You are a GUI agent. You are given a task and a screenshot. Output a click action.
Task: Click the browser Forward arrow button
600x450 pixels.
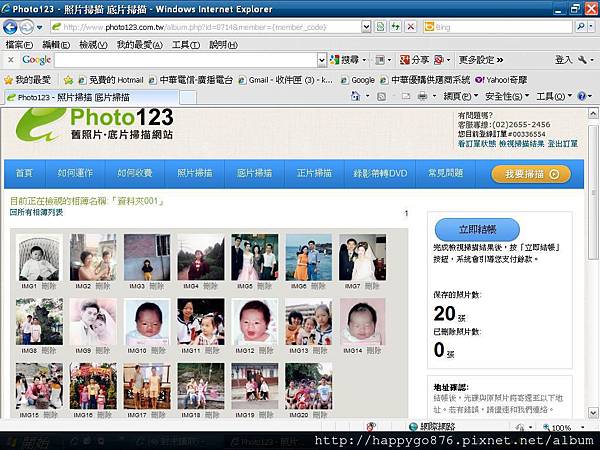coord(26,27)
